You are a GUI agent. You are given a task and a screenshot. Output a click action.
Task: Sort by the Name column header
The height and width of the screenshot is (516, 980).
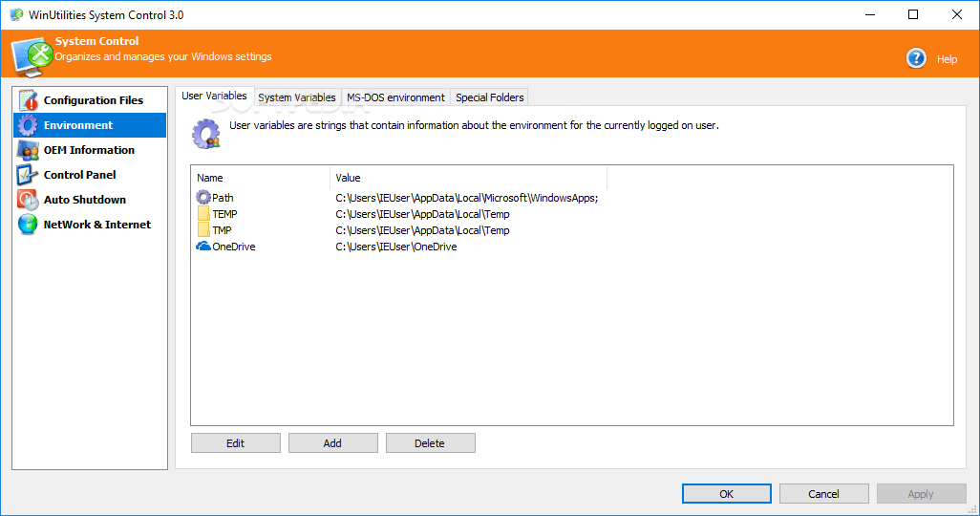pos(260,178)
